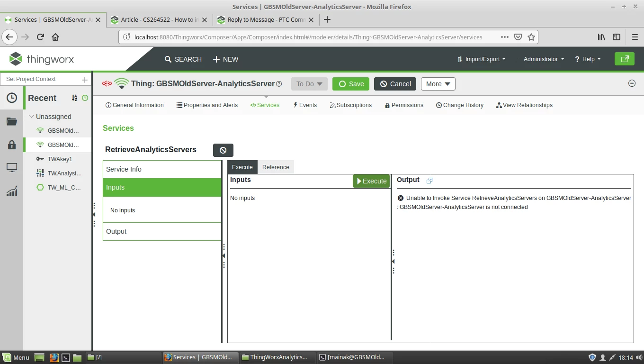Reload the page in Firefox

click(40, 37)
